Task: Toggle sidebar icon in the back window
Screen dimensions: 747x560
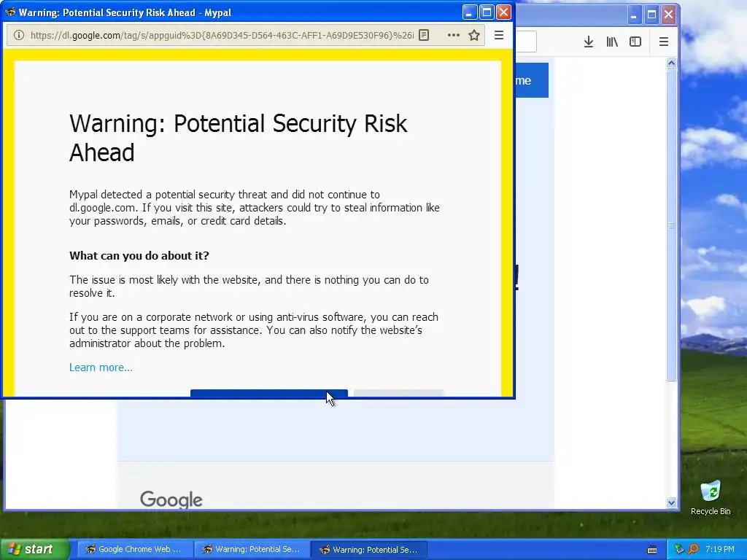Action: [x=635, y=42]
